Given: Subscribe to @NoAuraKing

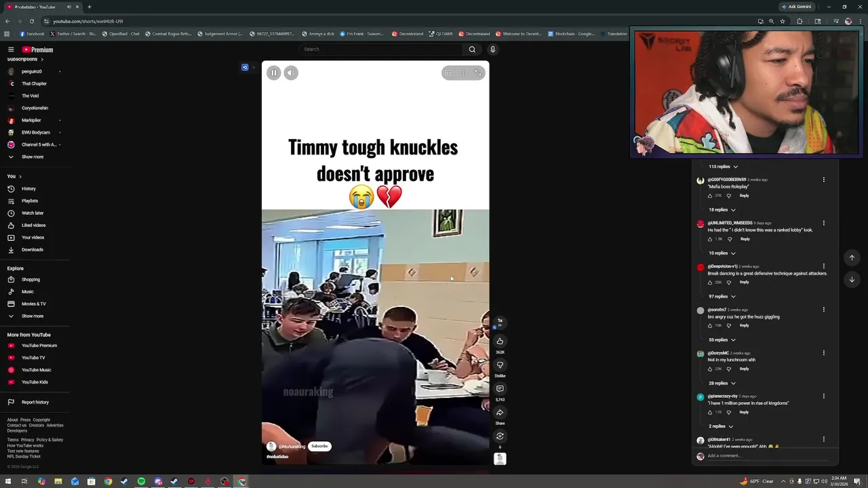Looking at the screenshot, I should pos(319,446).
